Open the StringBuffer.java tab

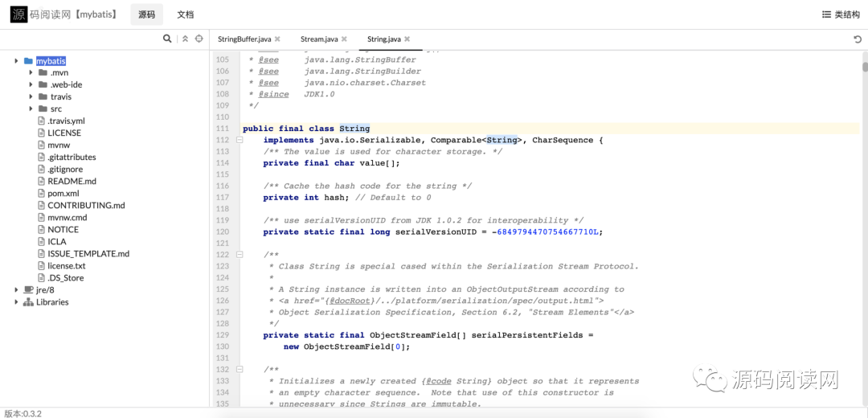pos(244,39)
